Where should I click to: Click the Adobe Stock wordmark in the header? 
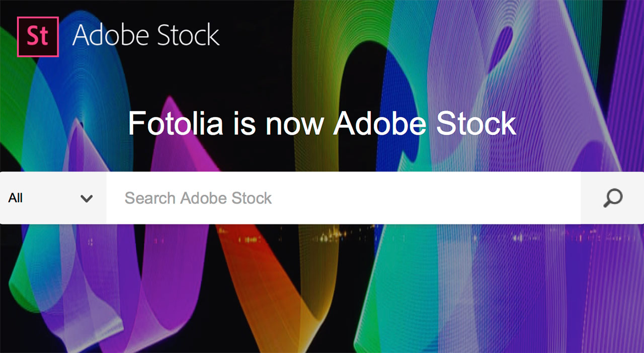coord(146,35)
